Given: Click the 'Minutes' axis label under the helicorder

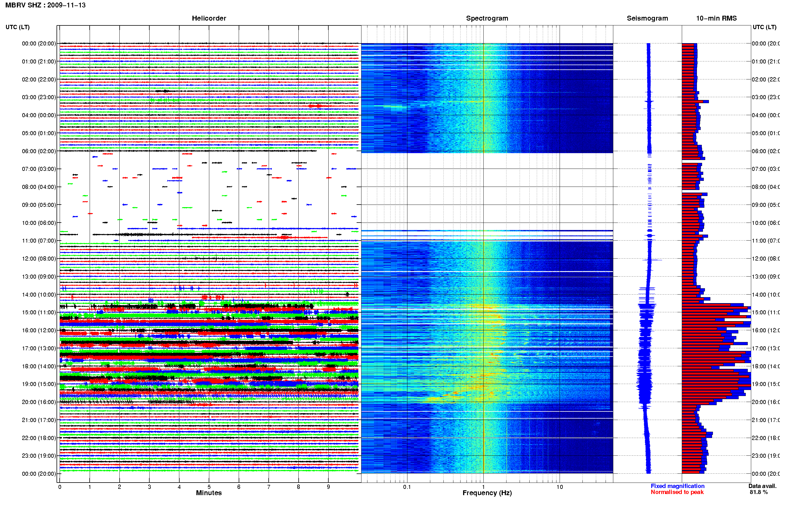Looking at the screenshot, I should [209, 493].
